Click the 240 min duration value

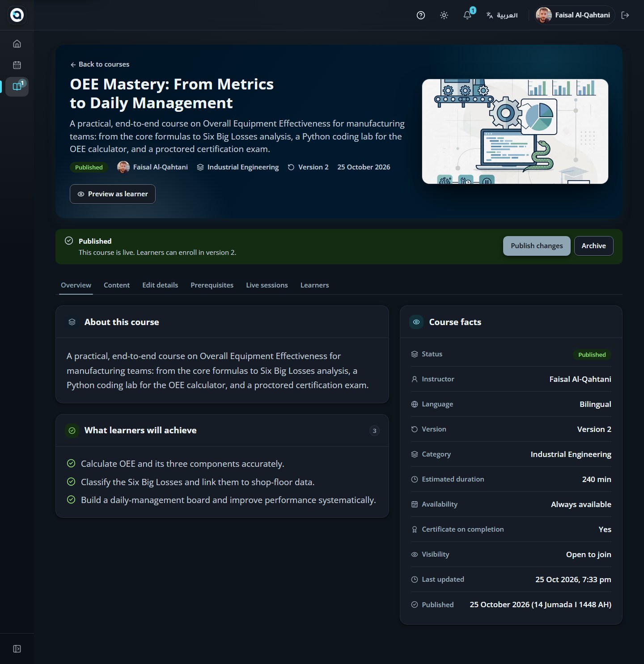[597, 479]
